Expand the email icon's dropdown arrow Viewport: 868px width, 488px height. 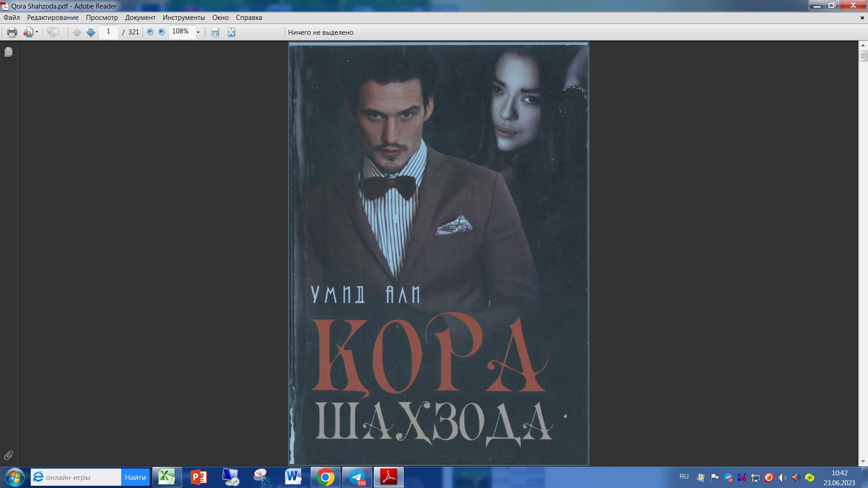(36, 32)
